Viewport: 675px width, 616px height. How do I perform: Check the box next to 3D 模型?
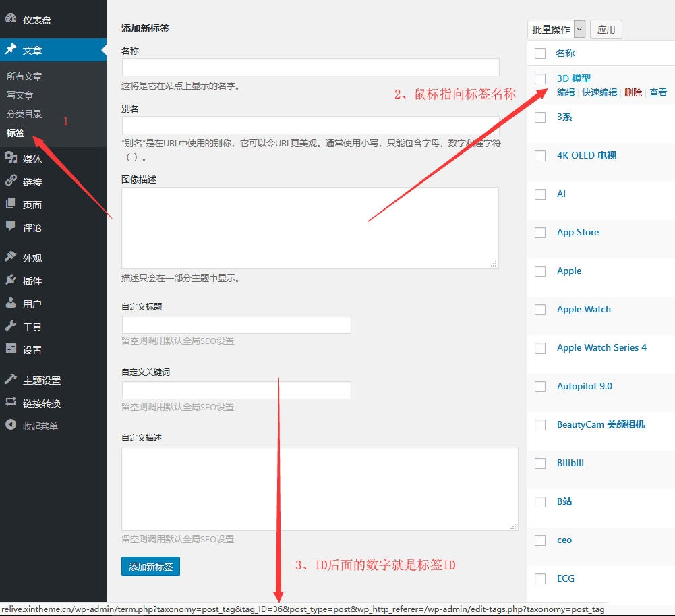pos(540,79)
